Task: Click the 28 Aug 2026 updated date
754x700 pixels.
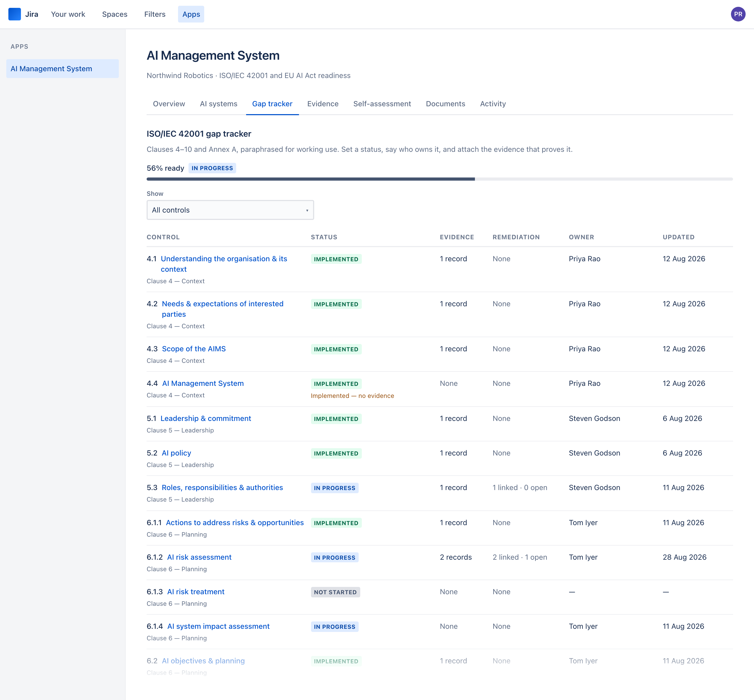Action: (684, 557)
